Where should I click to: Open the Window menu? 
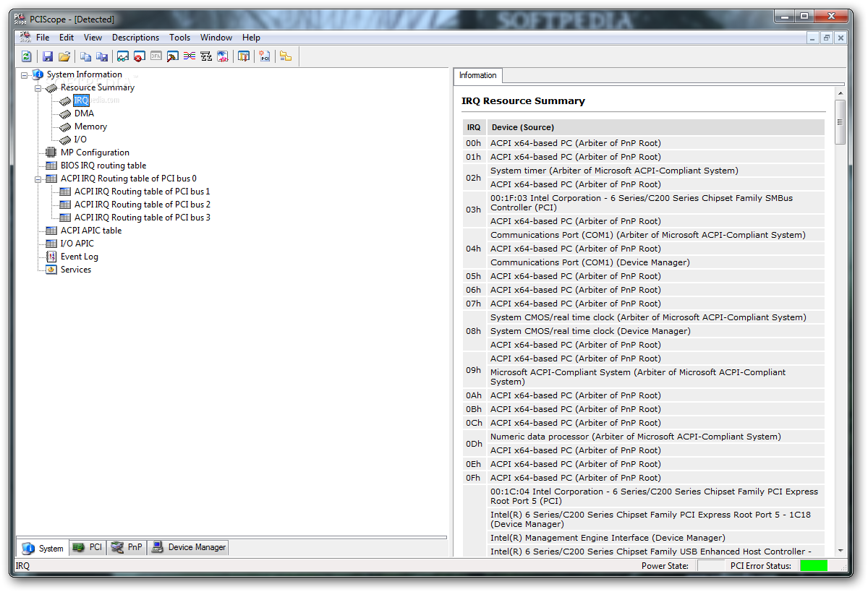tap(216, 38)
